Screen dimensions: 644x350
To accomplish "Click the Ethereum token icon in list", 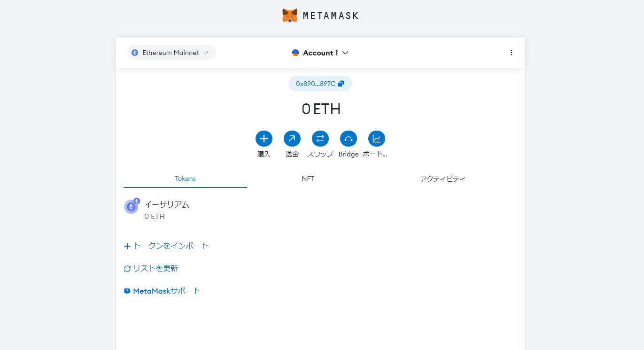I will [x=131, y=206].
